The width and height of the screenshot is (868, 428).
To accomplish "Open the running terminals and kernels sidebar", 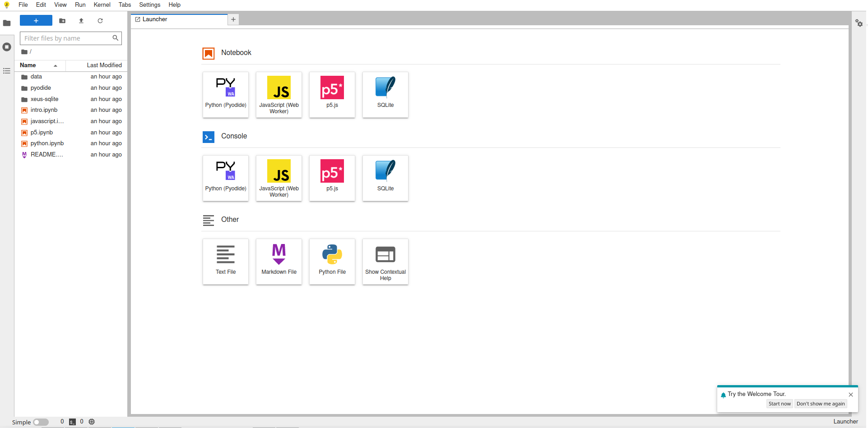I will pyautogui.click(x=7, y=46).
